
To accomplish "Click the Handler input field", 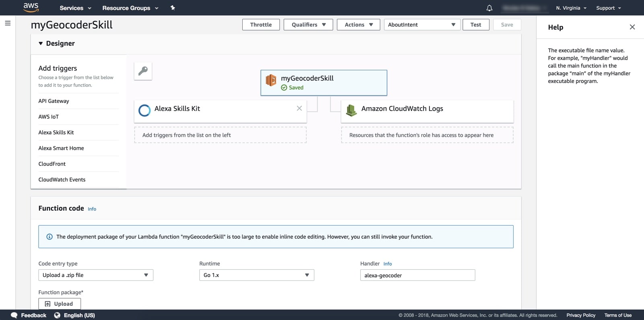I will click(417, 275).
